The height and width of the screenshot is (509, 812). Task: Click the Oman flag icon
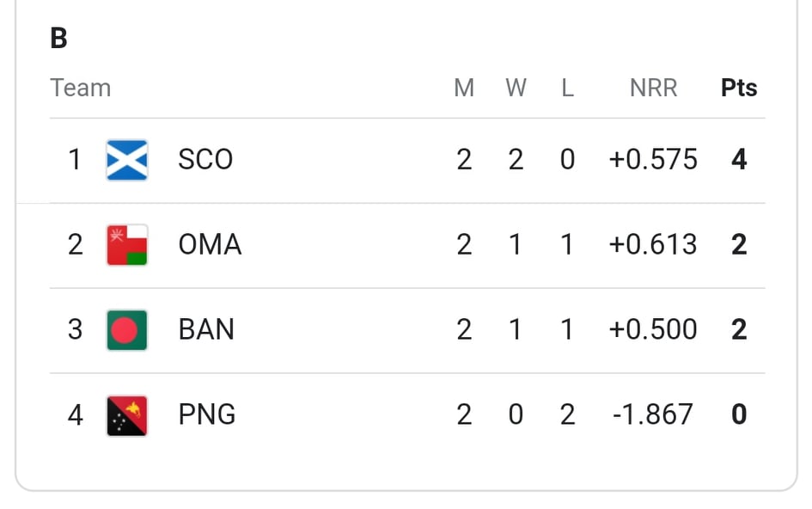coord(127,245)
